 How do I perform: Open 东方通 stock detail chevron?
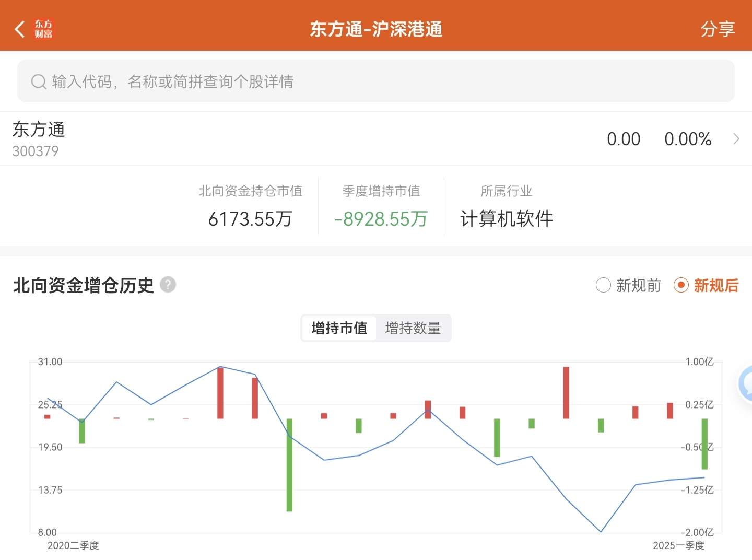coord(736,139)
